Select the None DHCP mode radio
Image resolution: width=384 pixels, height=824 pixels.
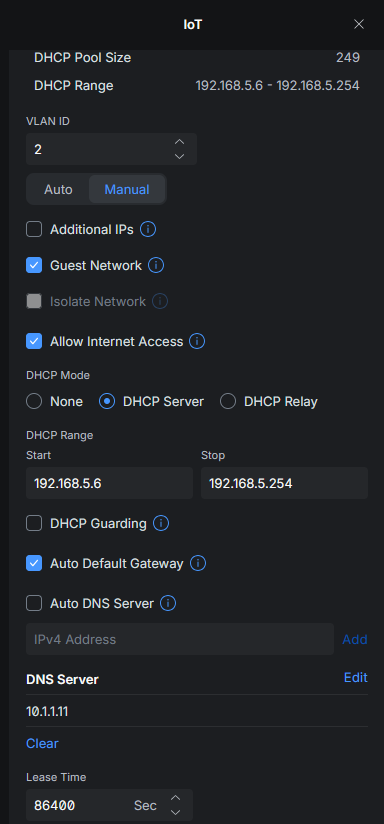click(34, 401)
